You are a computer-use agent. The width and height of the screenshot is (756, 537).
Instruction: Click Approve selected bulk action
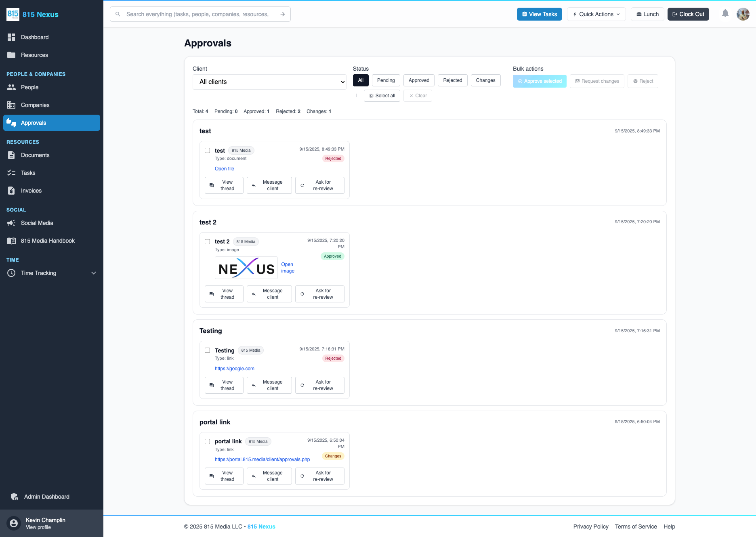[540, 81]
